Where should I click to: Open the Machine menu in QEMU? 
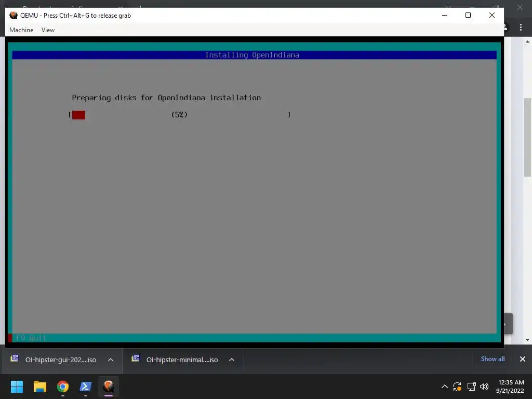(21, 30)
